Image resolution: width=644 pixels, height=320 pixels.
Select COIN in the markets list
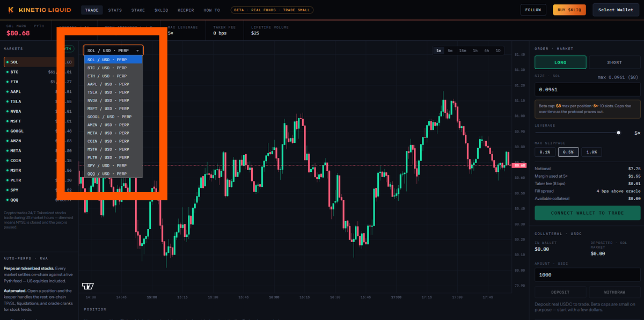(39, 161)
